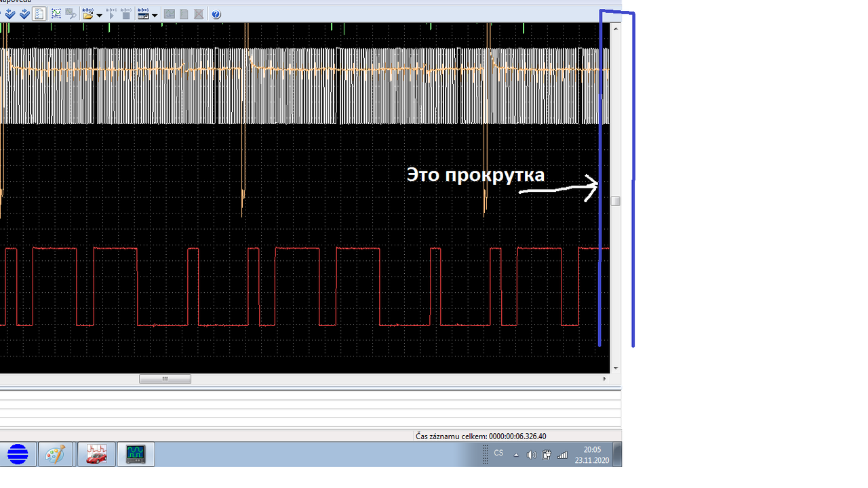
Task: Click the vertical scrollbar down arrow
Action: 616,368
